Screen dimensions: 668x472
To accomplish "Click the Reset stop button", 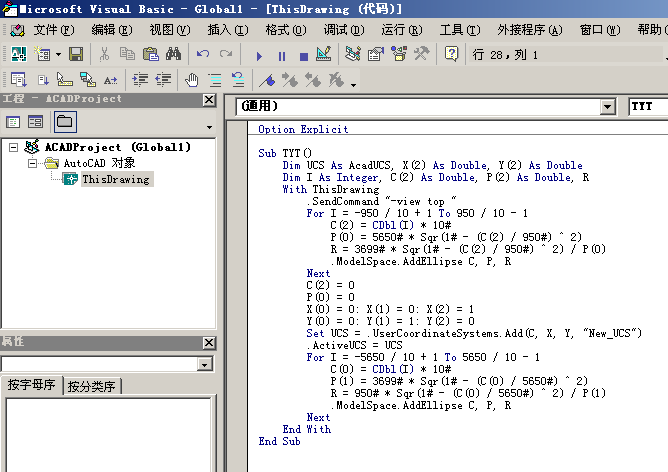I will point(304,56).
